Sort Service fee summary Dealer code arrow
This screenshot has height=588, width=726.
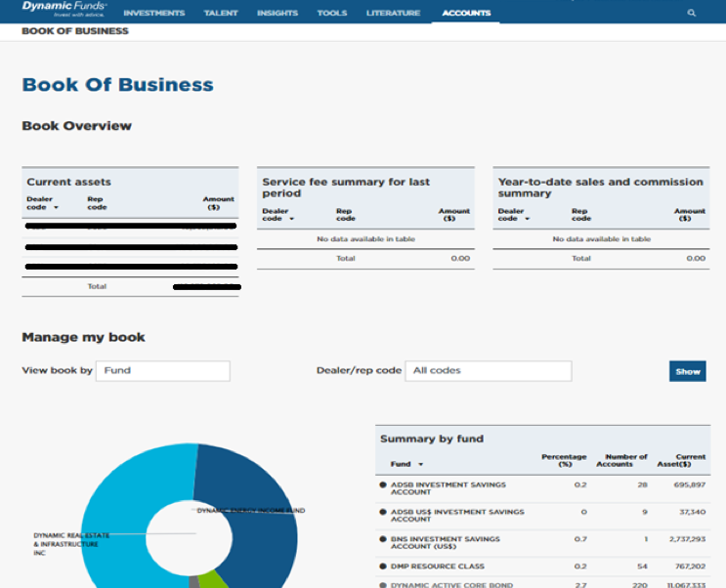point(291,218)
